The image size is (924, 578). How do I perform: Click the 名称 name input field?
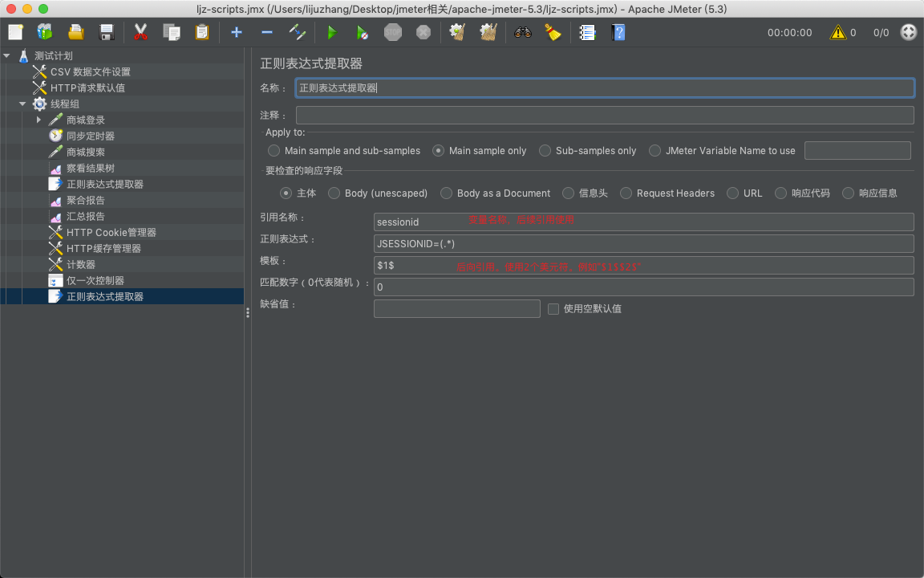point(605,88)
